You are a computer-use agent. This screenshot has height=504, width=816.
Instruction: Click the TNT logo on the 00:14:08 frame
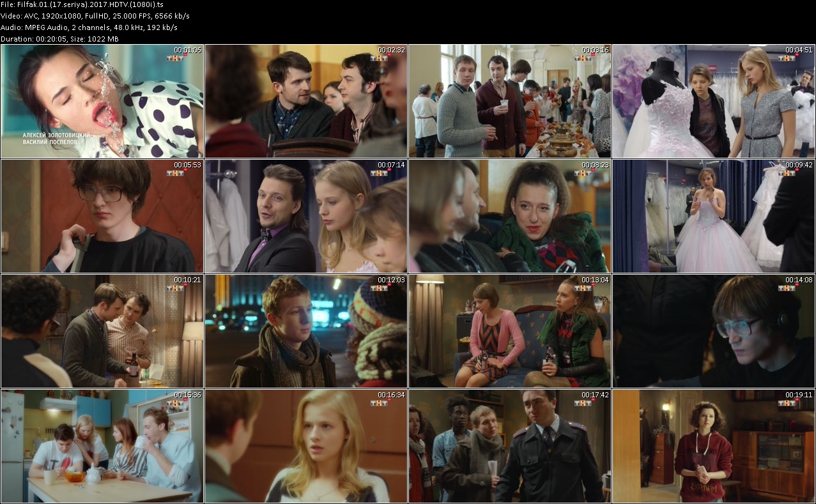(787, 288)
